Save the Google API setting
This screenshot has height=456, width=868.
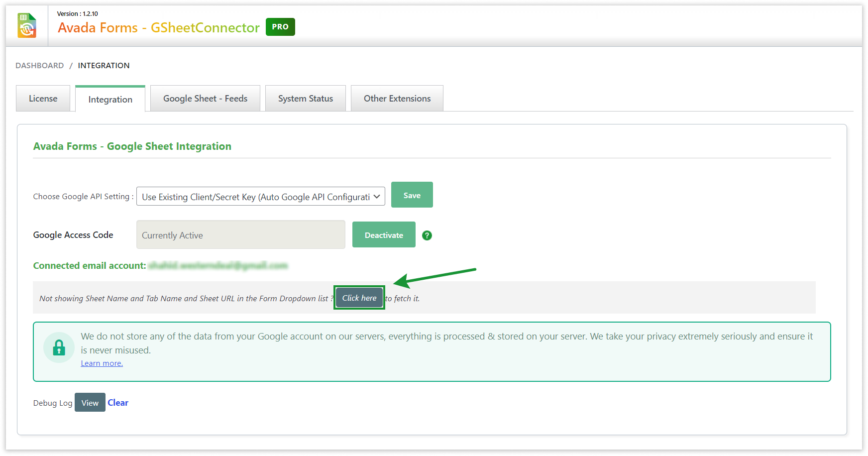coord(412,195)
